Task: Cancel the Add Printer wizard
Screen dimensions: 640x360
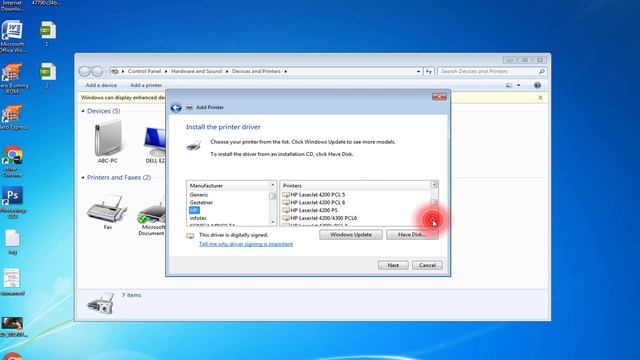Action: 427,265
